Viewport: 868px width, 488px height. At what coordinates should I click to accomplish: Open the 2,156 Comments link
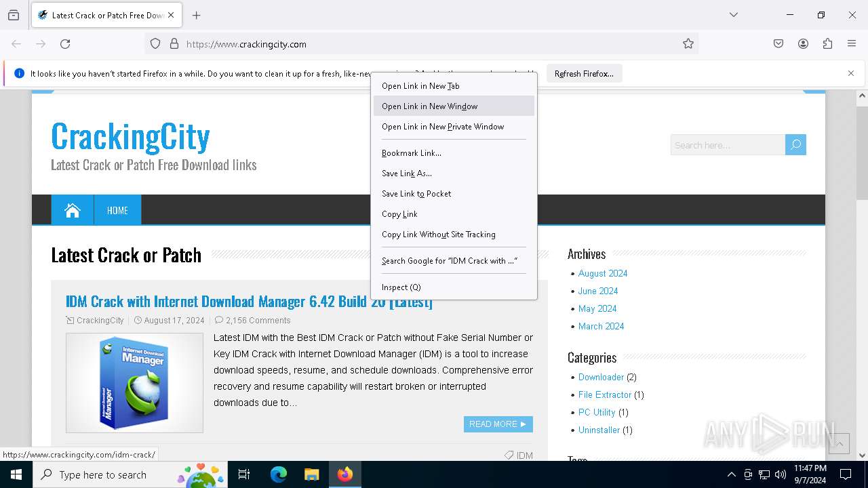pos(258,321)
